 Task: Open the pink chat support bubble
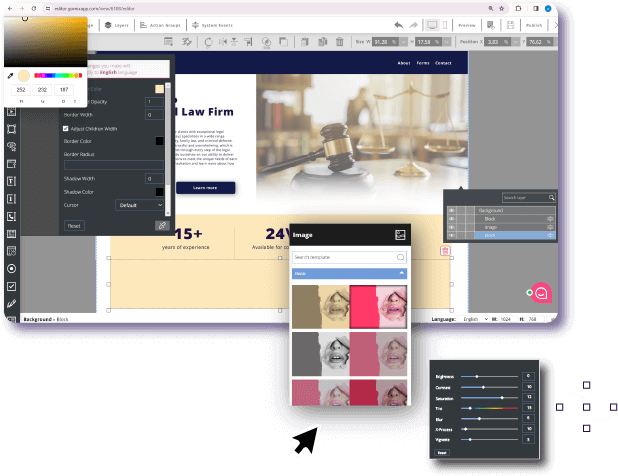pyautogui.click(x=541, y=294)
